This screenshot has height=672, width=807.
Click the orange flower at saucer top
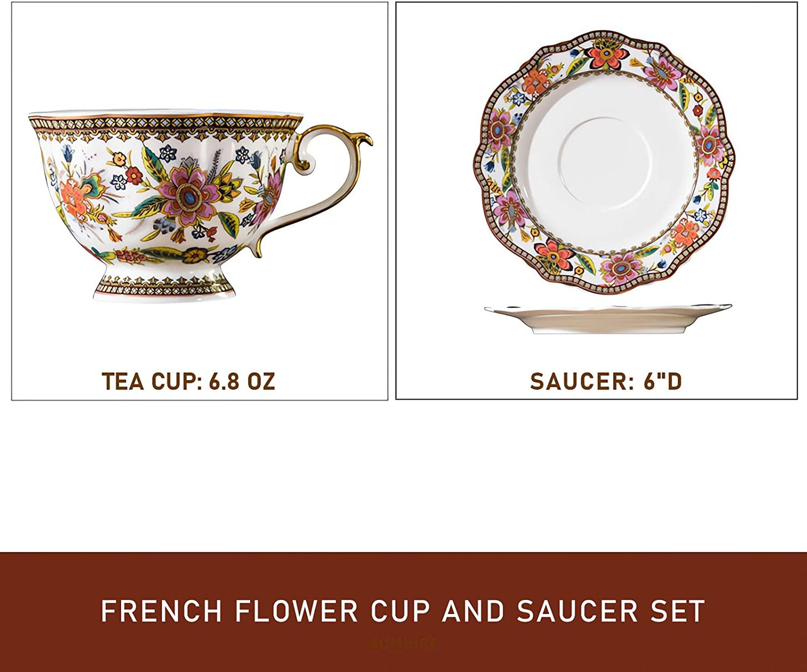coord(607,55)
